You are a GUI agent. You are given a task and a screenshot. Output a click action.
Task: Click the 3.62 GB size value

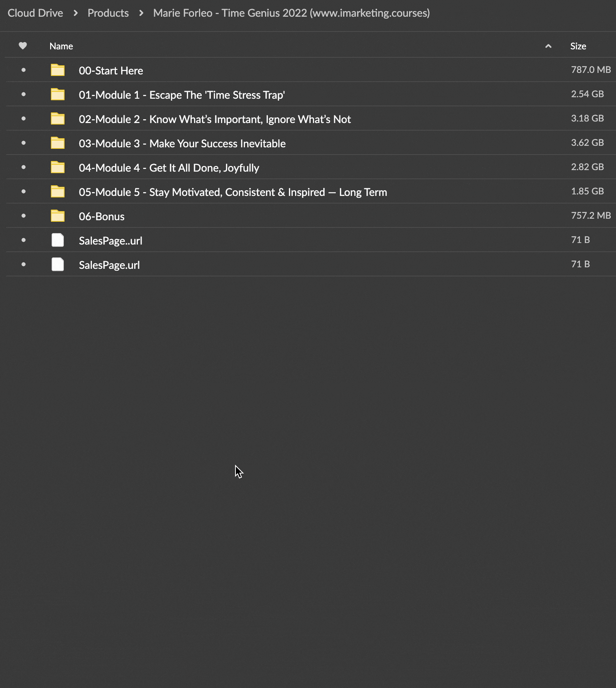coord(588,143)
